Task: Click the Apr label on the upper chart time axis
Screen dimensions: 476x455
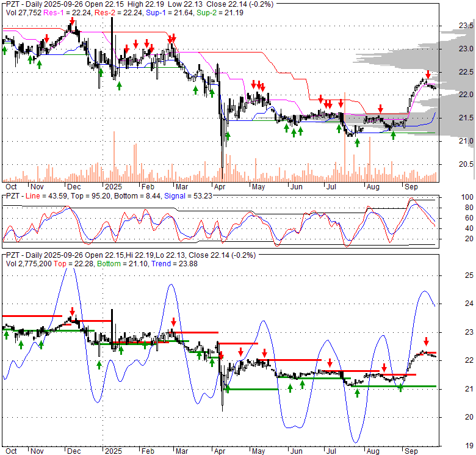Action: (220, 186)
